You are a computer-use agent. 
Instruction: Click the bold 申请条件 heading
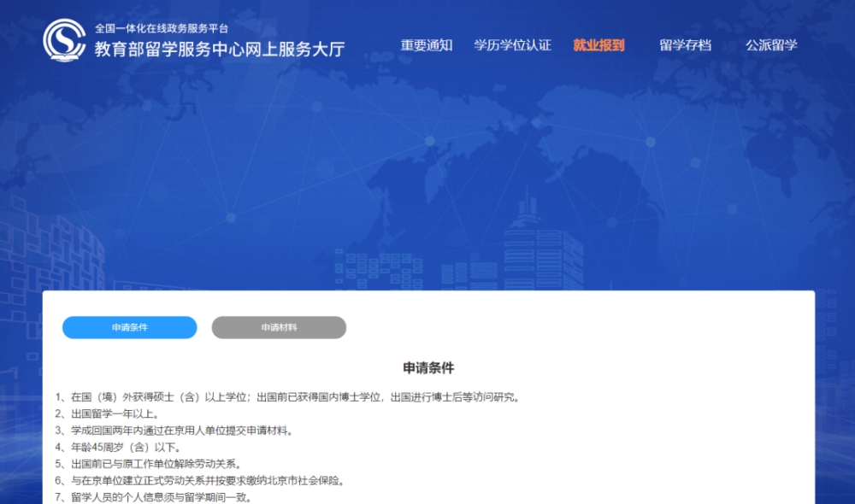(x=428, y=368)
